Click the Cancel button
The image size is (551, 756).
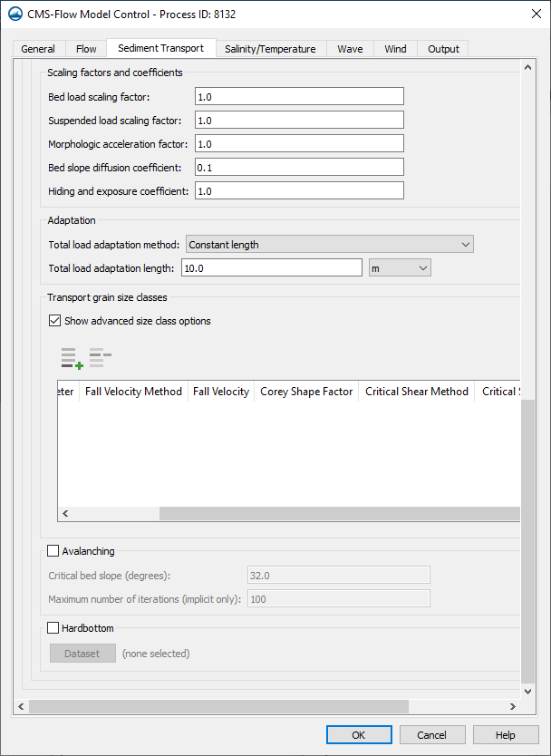431,735
